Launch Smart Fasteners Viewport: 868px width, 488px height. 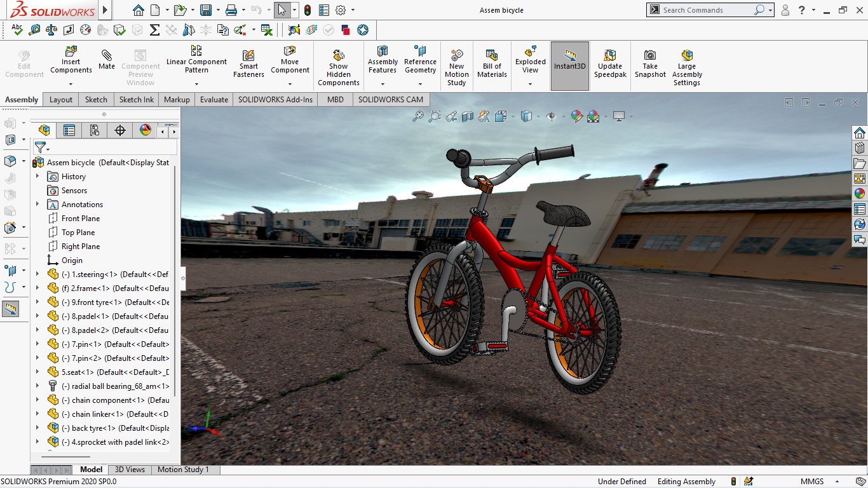pos(248,64)
